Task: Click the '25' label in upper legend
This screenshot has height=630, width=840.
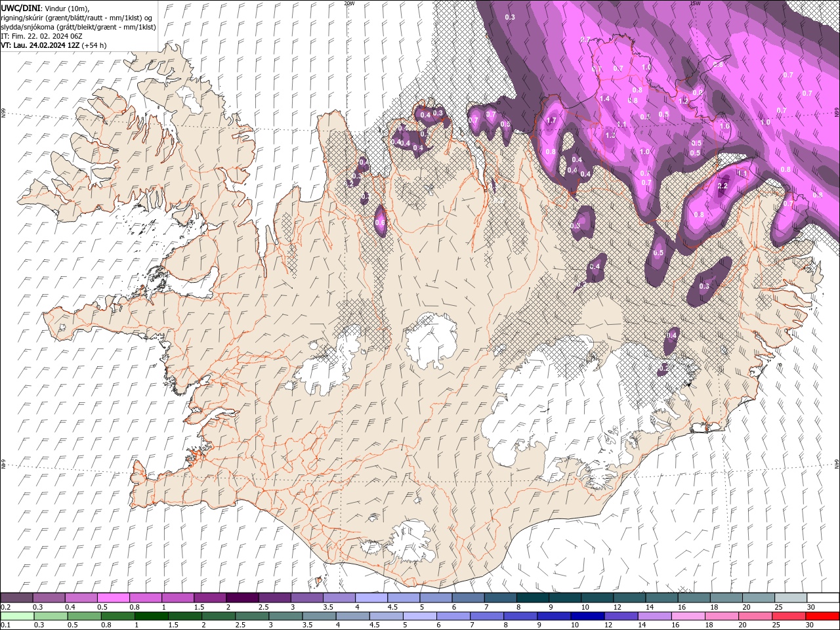Action: pos(779,607)
